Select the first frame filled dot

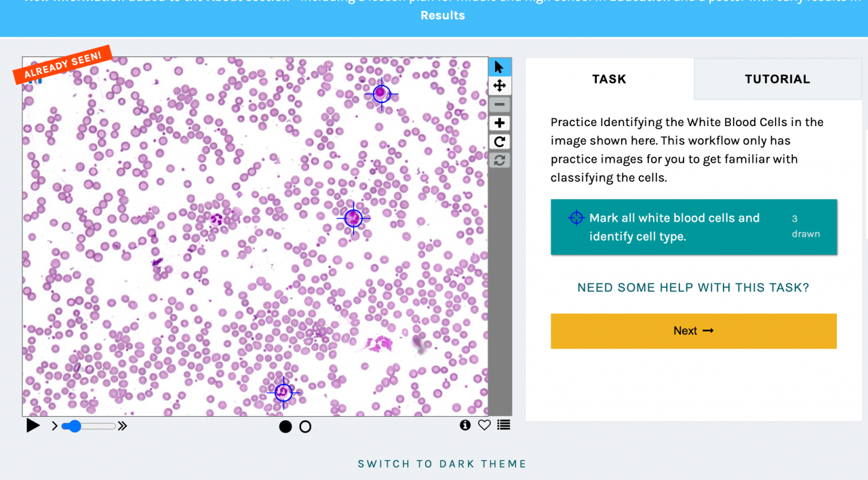tap(285, 426)
